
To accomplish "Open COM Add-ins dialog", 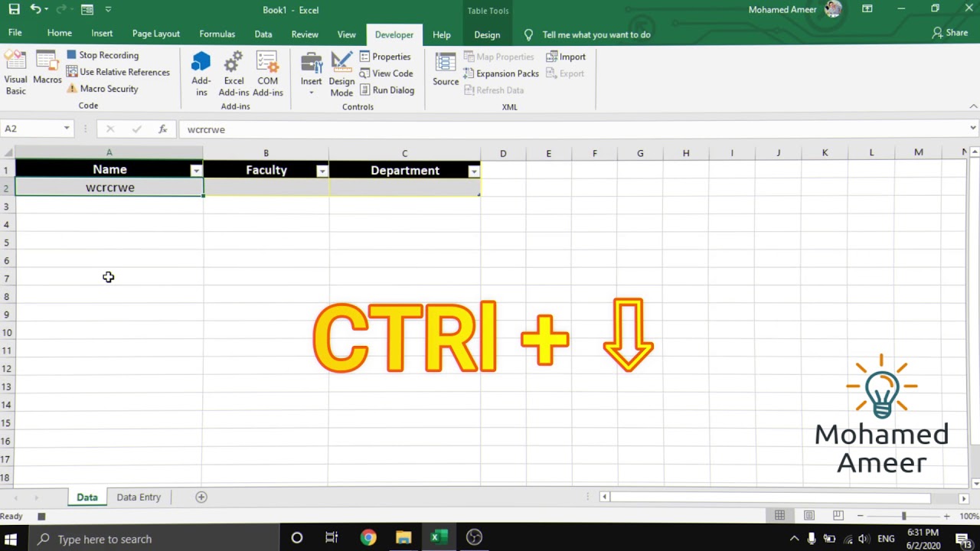I will (267, 73).
